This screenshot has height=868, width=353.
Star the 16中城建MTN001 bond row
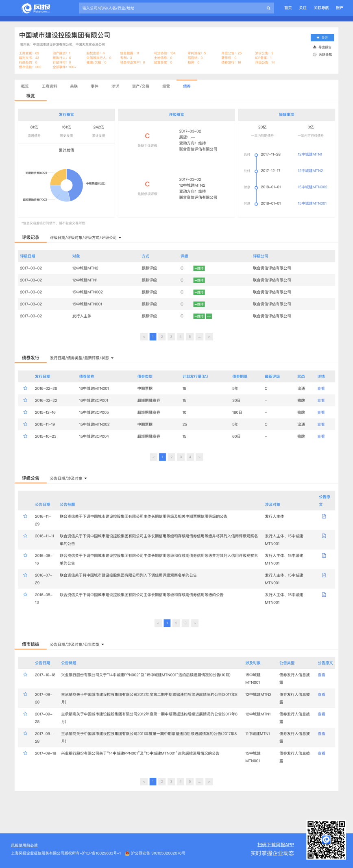[x=25, y=388]
